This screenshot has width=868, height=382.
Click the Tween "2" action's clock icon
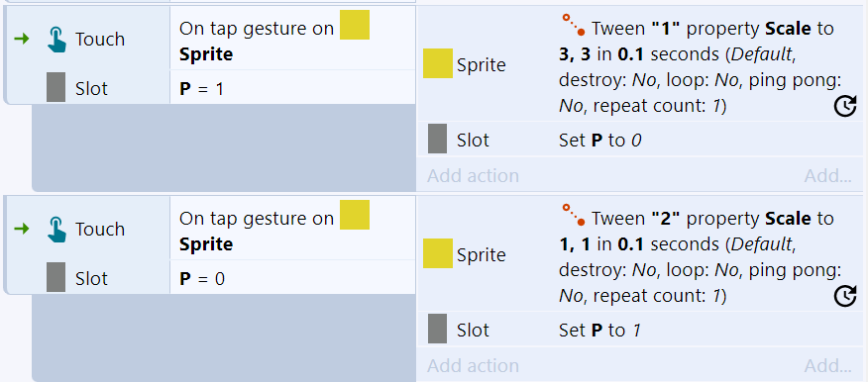click(845, 296)
